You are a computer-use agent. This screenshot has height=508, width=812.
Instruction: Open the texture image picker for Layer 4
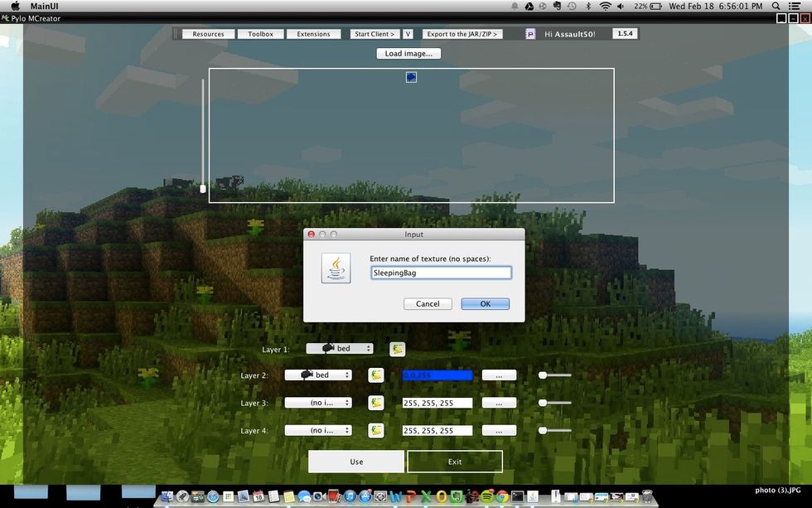point(376,429)
